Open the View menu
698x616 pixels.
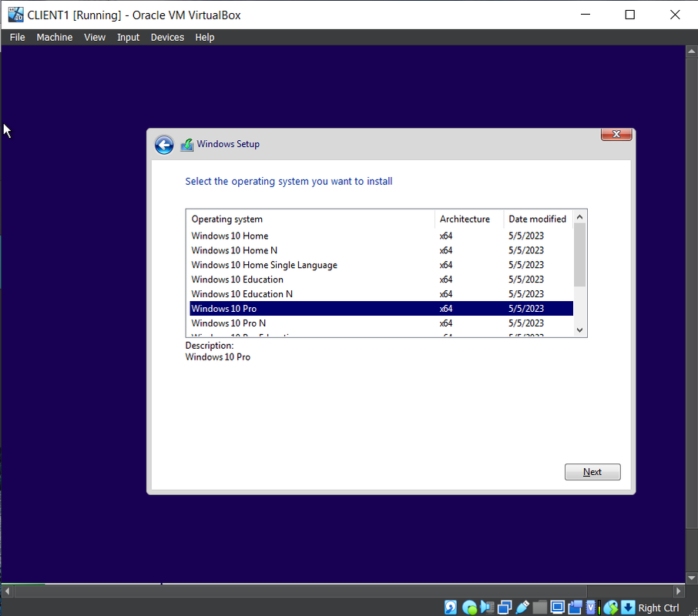95,38
